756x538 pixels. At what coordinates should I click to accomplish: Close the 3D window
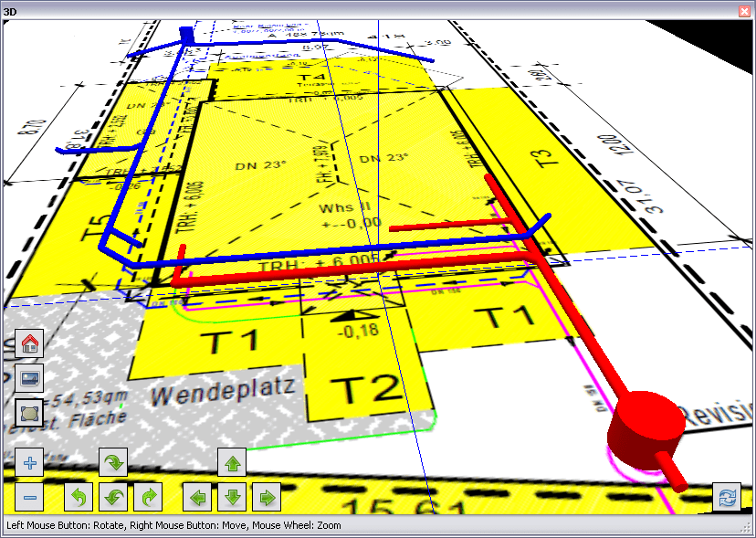coord(746,9)
